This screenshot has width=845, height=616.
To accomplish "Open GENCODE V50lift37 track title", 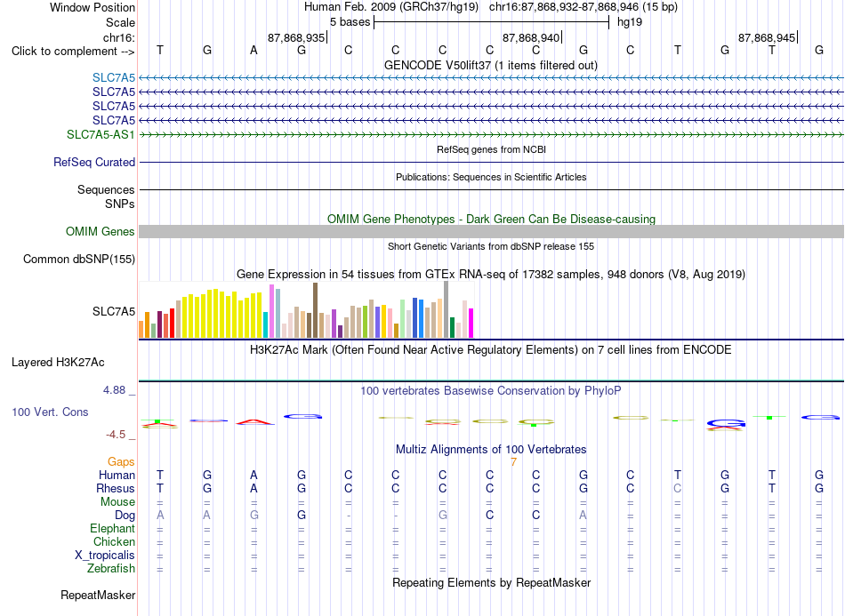I will tap(491, 65).
